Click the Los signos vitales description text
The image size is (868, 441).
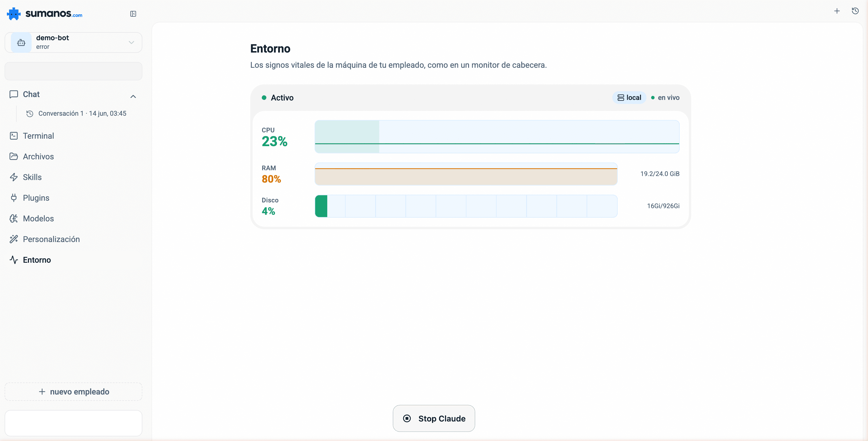click(x=398, y=65)
